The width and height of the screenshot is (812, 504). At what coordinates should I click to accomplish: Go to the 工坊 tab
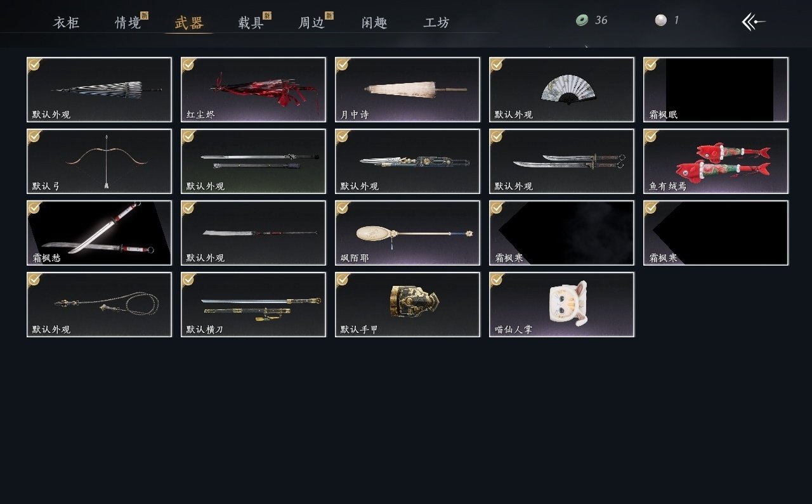pos(436,23)
